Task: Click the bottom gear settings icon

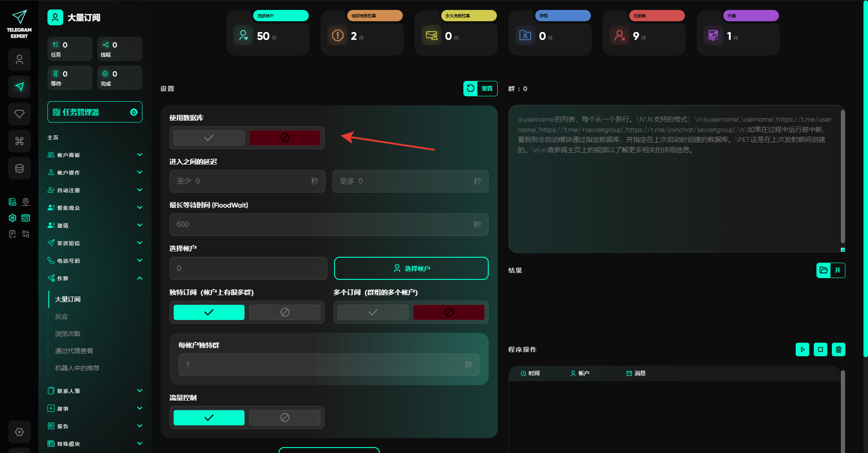Action: coord(19,432)
